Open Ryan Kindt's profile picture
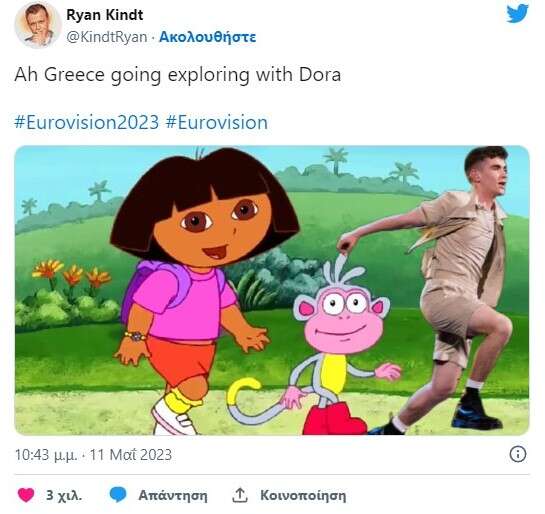The image size is (545, 514). [38, 25]
